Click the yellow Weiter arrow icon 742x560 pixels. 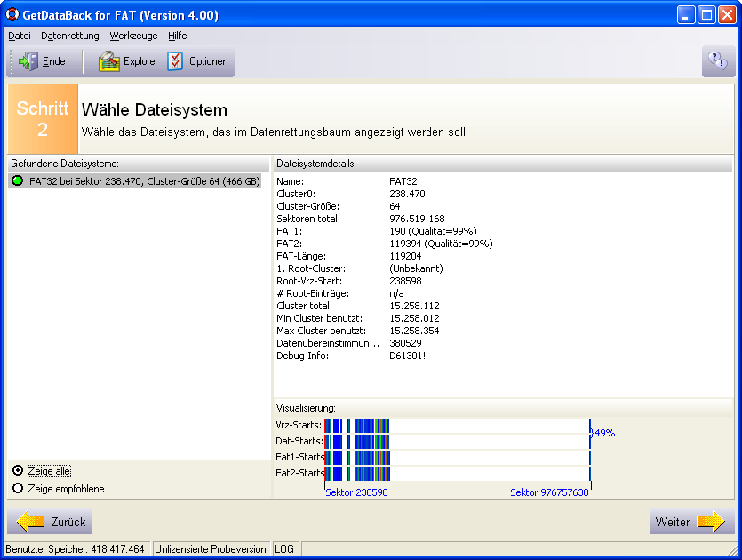tap(711, 522)
